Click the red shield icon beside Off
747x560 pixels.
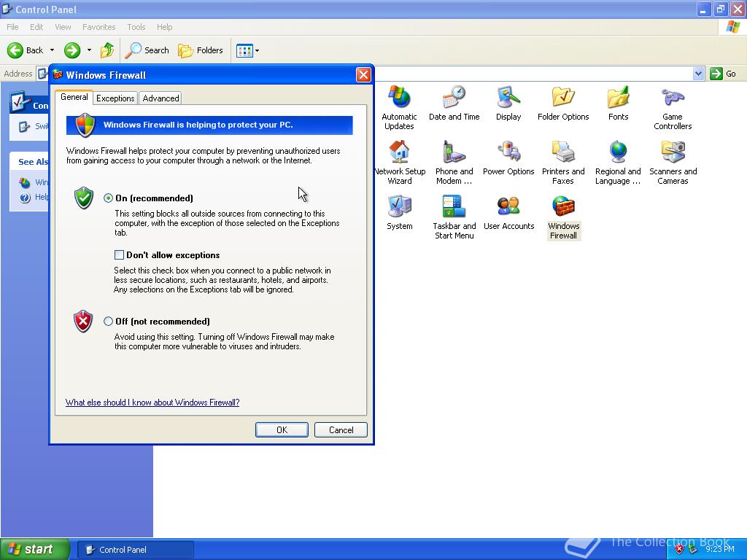point(83,321)
